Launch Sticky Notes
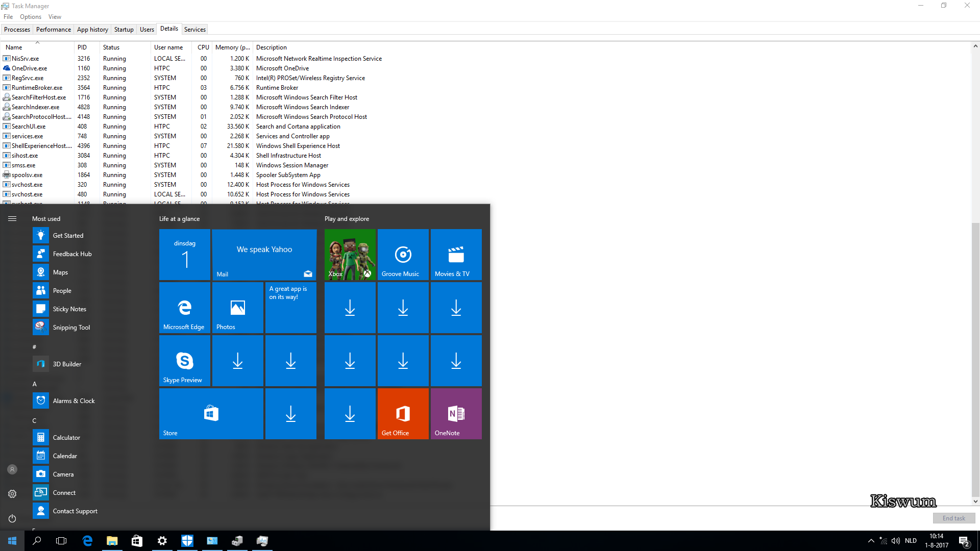Screen dimensions: 980x551 (x=41, y=309)
